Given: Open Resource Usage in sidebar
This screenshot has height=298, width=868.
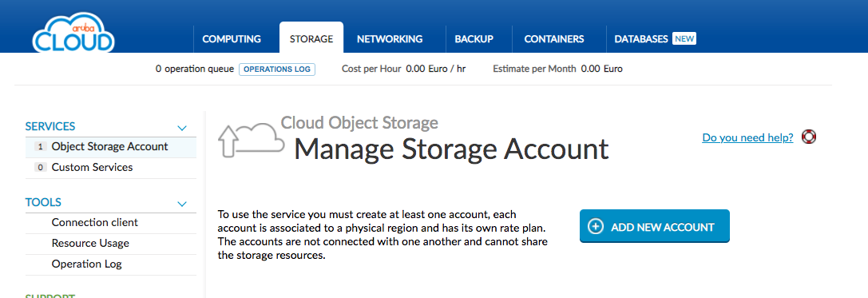Looking at the screenshot, I should coord(111,243).
